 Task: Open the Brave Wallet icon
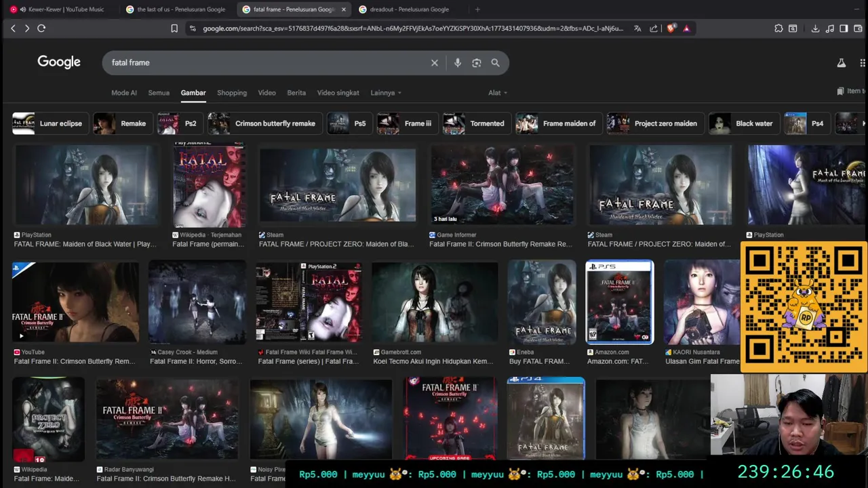(x=858, y=28)
